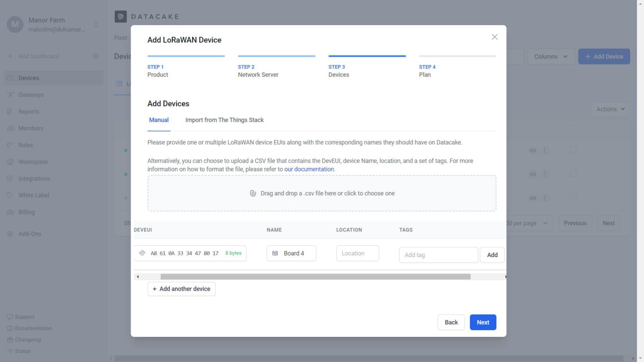Click the paperclip icon in CSV upload area

tap(253, 194)
